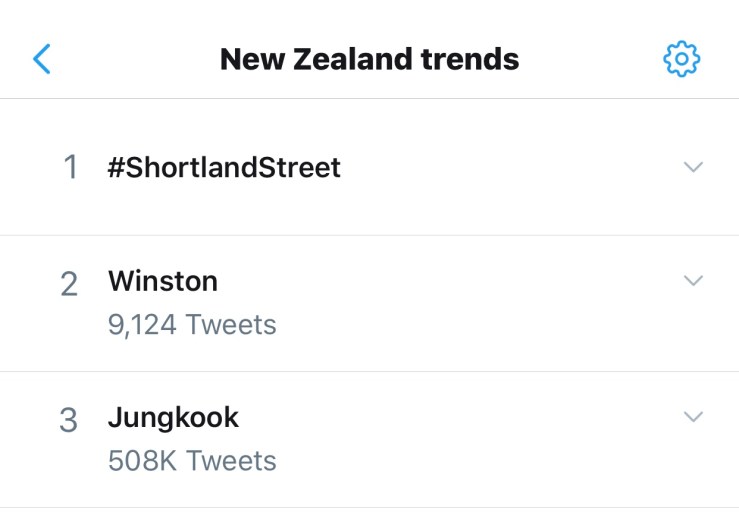Image resolution: width=739 pixels, height=512 pixels.
Task: Expand options for #ShortlandStreet trend
Action: pyautogui.click(x=693, y=167)
